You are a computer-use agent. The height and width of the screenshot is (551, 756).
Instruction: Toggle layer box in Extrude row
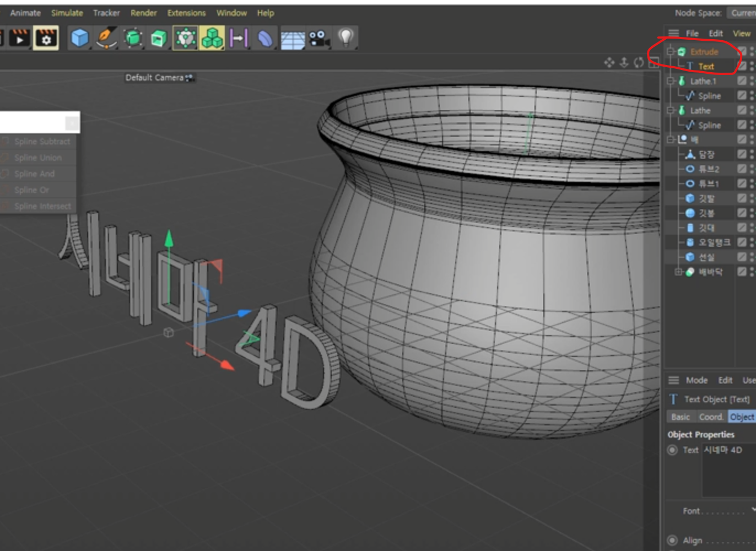[742, 51]
